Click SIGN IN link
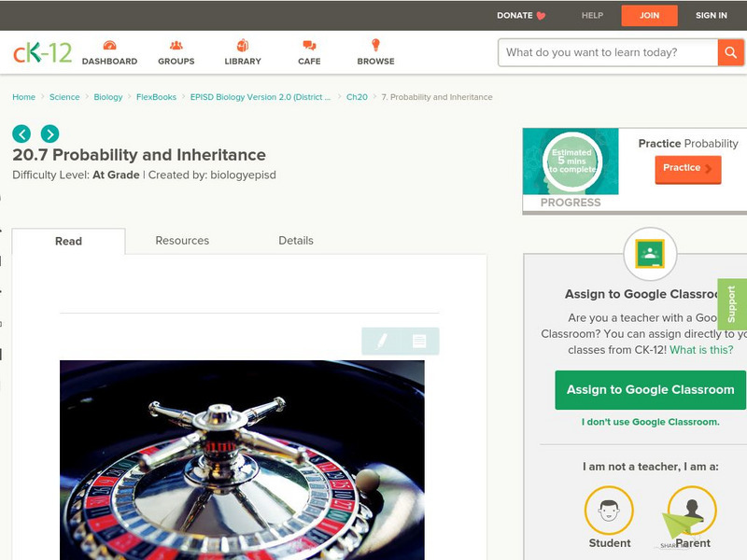747x560 pixels. pyautogui.click(x=712, y=16)
